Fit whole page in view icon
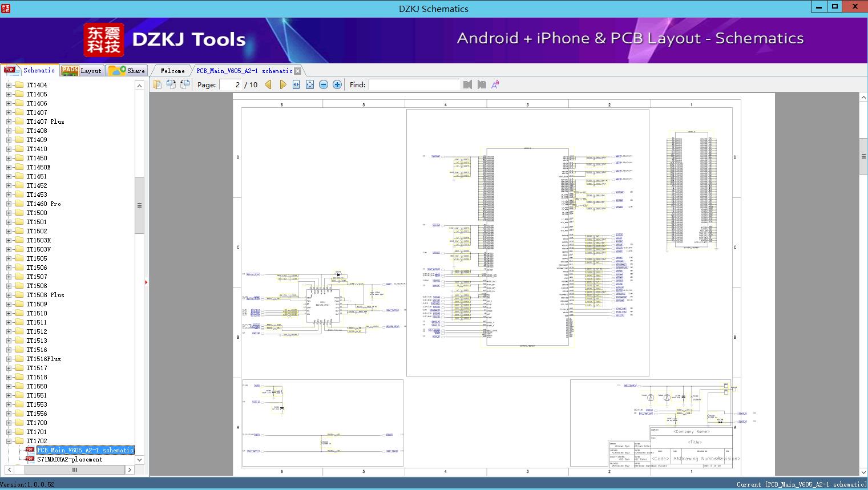 click(310, 84)
